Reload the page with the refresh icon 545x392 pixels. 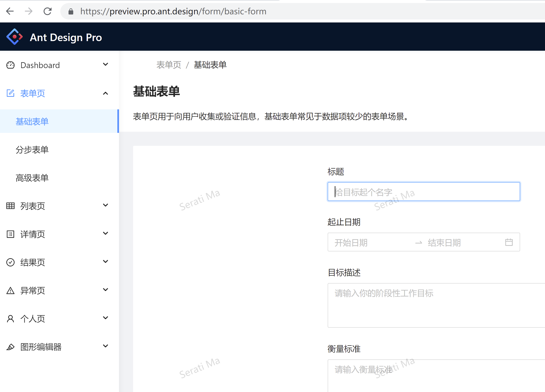47,11
